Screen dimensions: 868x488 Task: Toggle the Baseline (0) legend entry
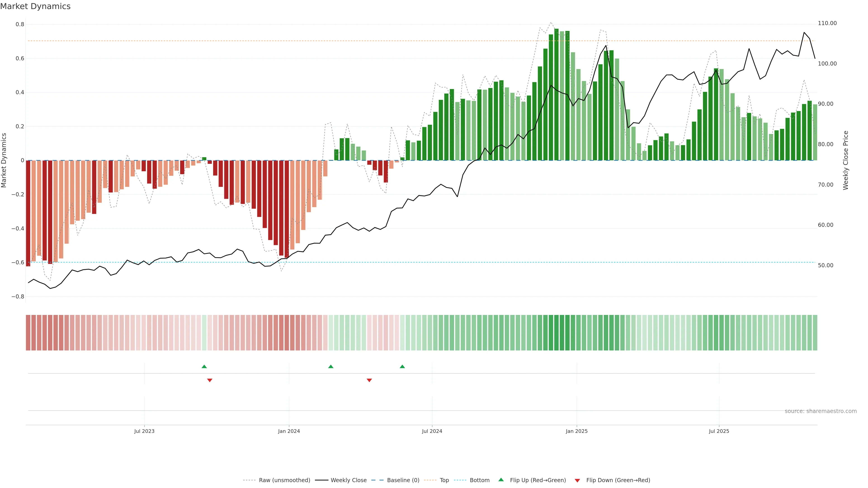403,480
